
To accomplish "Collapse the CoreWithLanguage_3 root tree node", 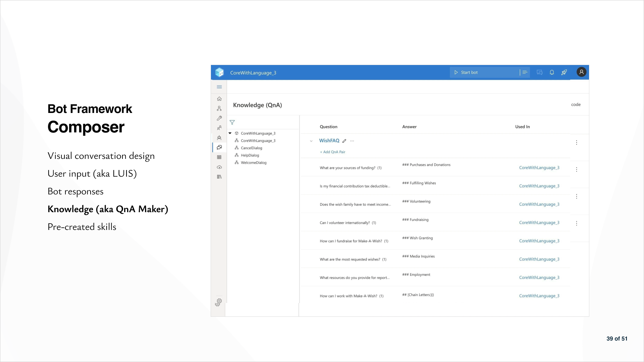I will point(230,133).
